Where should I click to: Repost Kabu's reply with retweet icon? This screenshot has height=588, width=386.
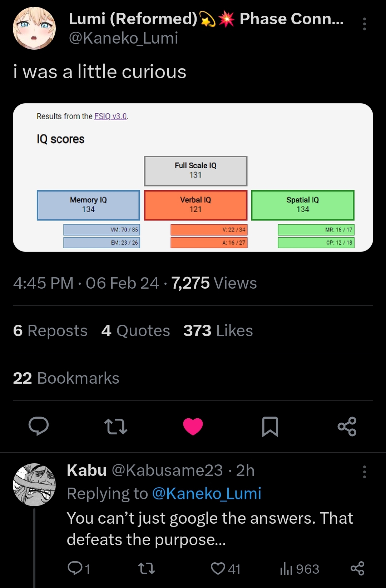tap(147, 568)
